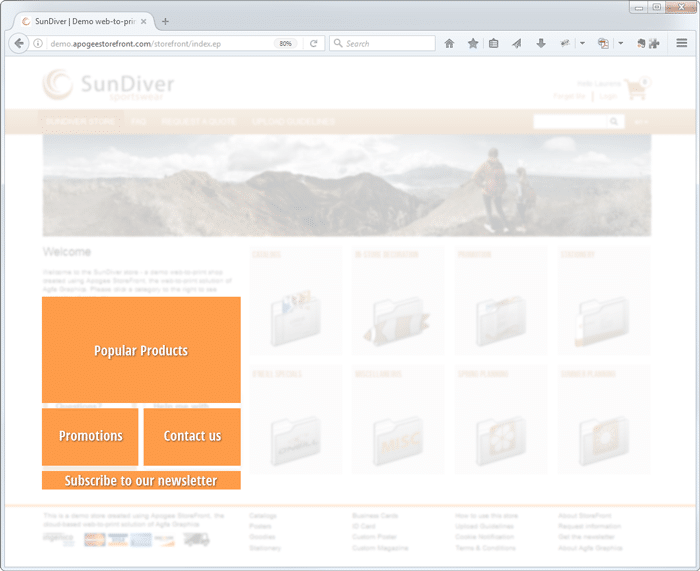The image size is (700, 571).
Task: Open Custom Magazine footer link
Action: point(380,548)
